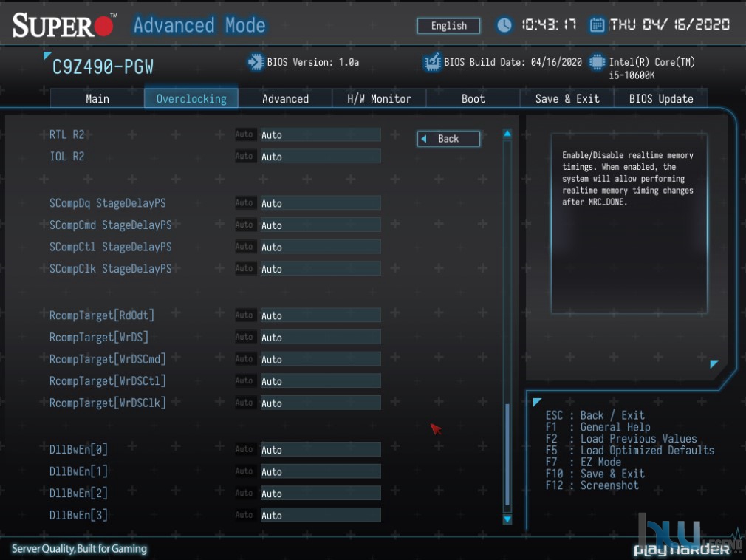The height and width of the screenshot is (560, 746).
Task: Open the SCompDq StageDelayPS value field
Action: point(321,203)
